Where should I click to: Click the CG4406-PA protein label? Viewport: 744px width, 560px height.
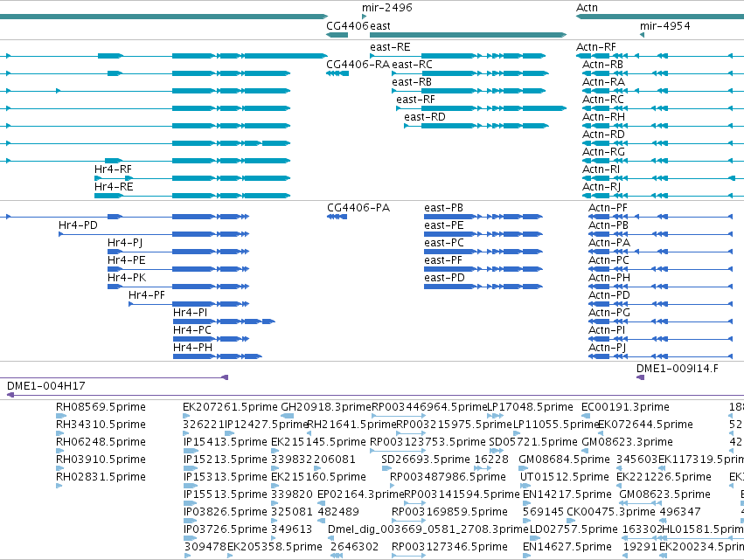358,208
